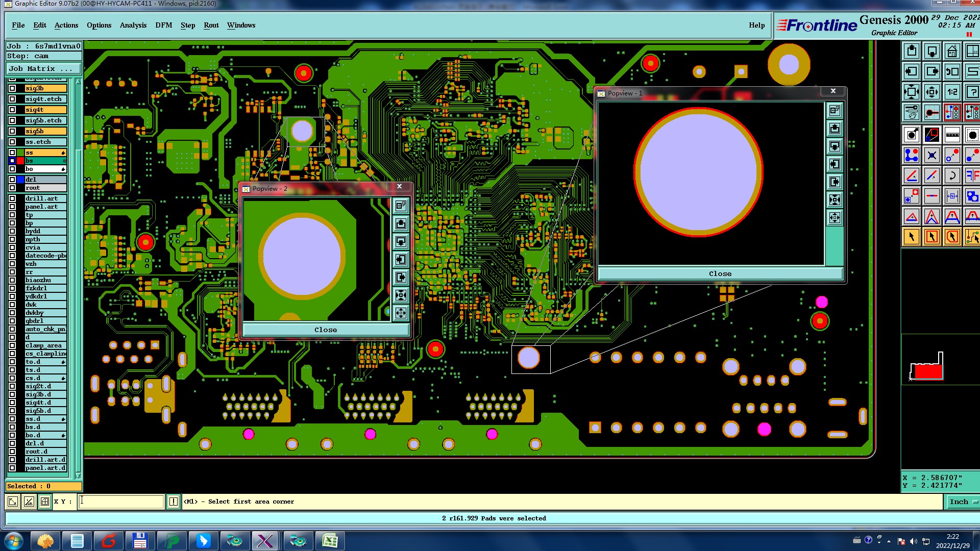Click the red bs layer color swatch
Image resolution: width=980 pixels, height=551 pixels.
coord(20,161)
